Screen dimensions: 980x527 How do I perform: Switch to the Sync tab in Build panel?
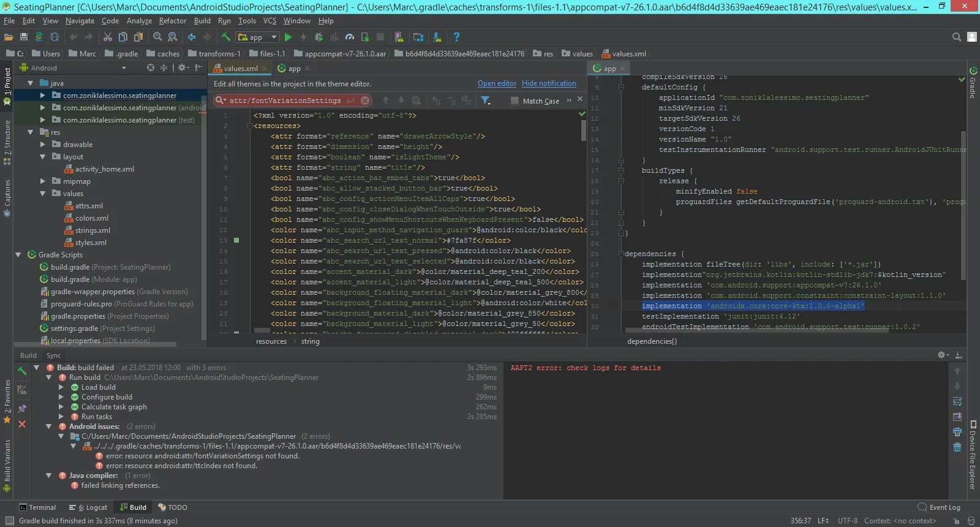[53, 355]
